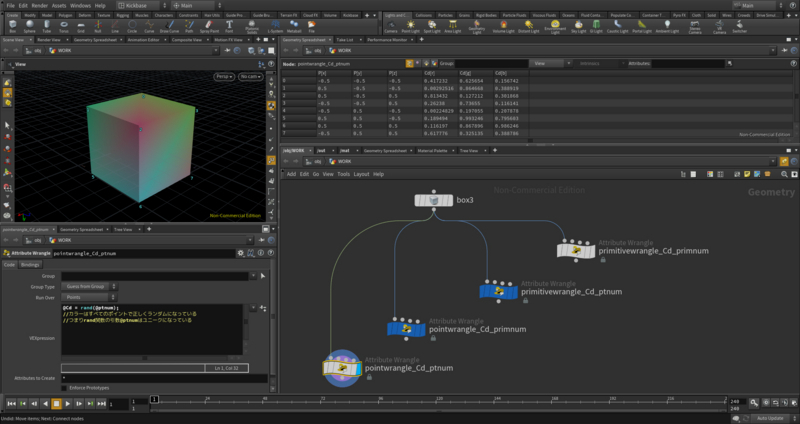Viewport: 800px width, 424px height.
Task: Open the Main radial menu dropdown
Action: coord(197,6)
